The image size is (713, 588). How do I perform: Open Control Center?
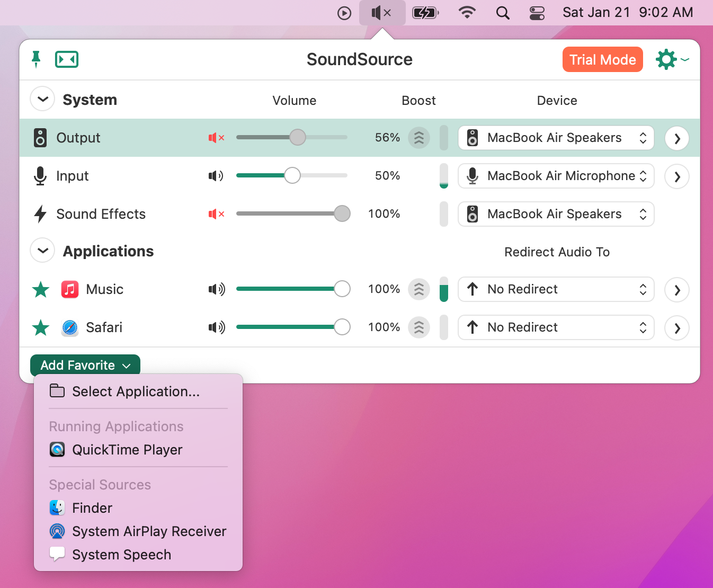[537, 13]
